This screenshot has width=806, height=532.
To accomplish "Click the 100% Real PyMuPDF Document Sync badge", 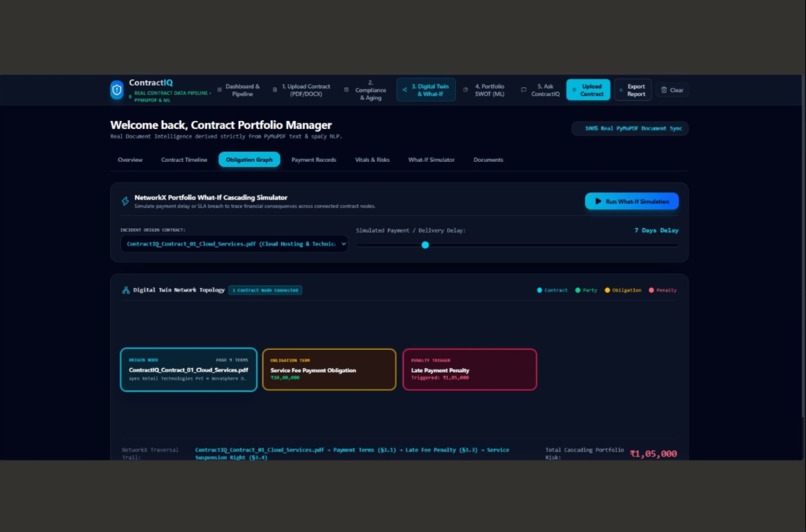I will click(630, 129).
